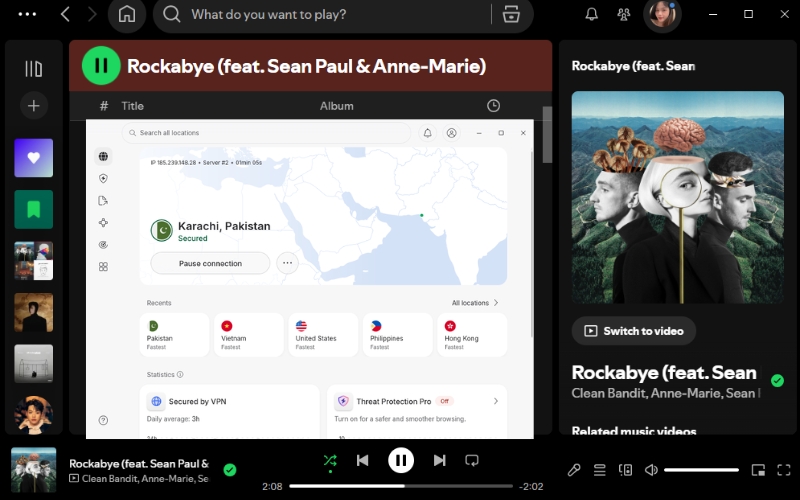The height and width of the screenshot is (500, 800).
Task: Open Liked Songs heart tile
Action: tap(34, 158)
